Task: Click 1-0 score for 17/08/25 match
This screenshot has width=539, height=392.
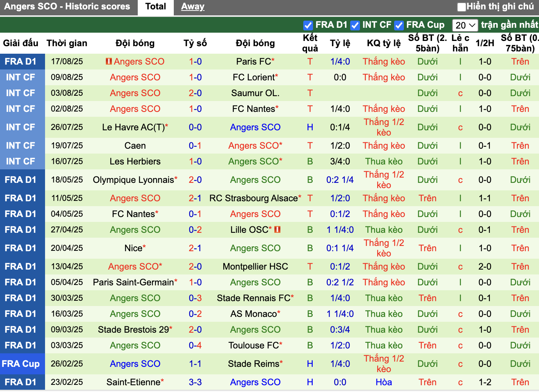Action: tap(195, 62)
